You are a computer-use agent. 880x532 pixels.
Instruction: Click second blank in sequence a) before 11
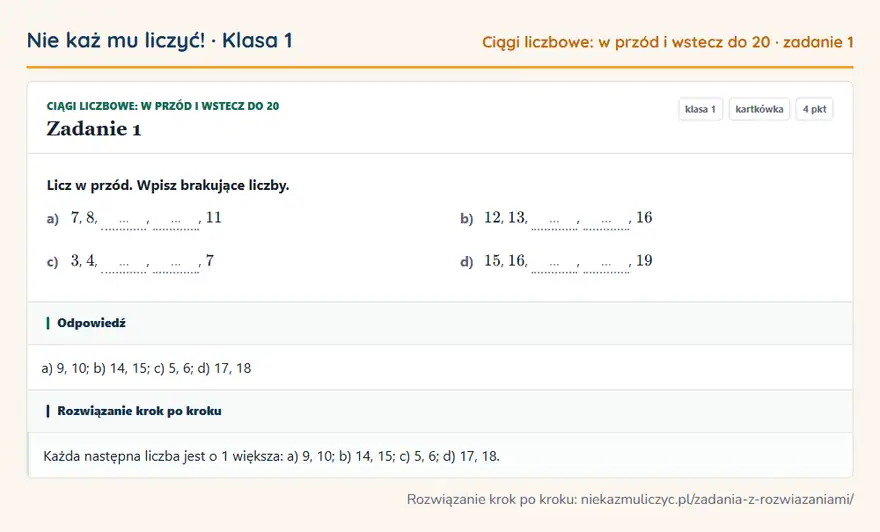pyautogui.click(x=176, y=221)
